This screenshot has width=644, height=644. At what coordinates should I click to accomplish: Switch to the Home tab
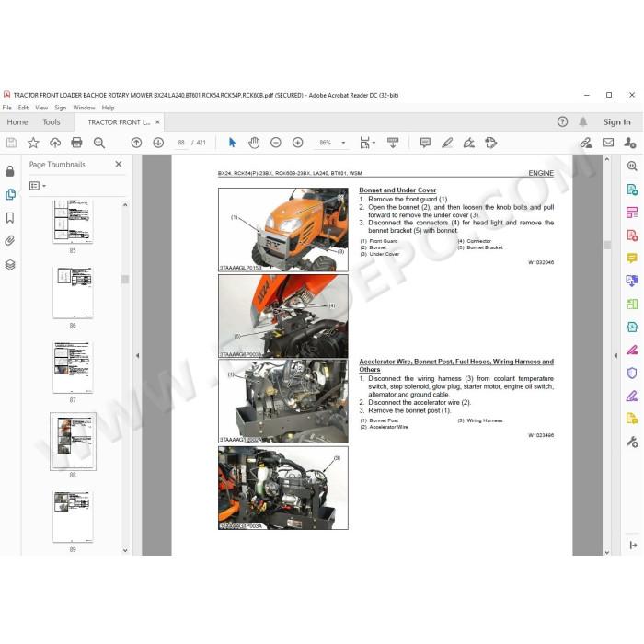17,122
